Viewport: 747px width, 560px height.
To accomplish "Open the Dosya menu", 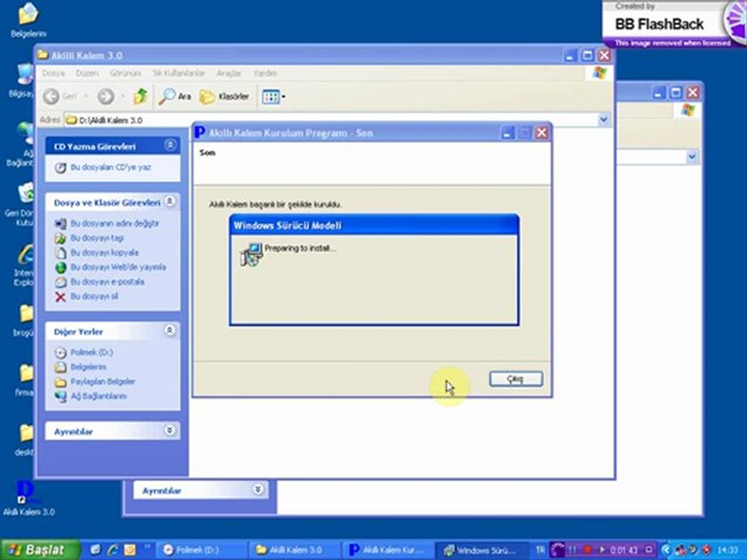I will pyautogui.click(x=53, y=73).
